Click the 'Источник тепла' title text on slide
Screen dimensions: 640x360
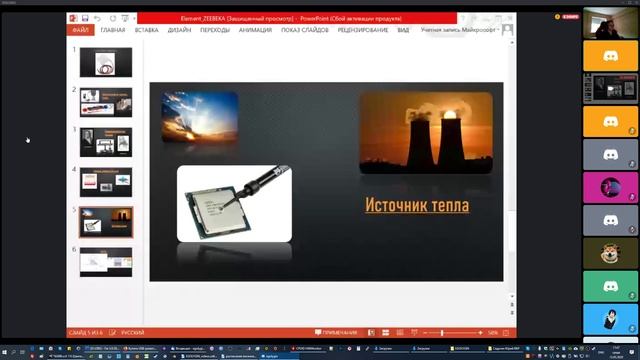pyautogui.click(x=417, y=205)
